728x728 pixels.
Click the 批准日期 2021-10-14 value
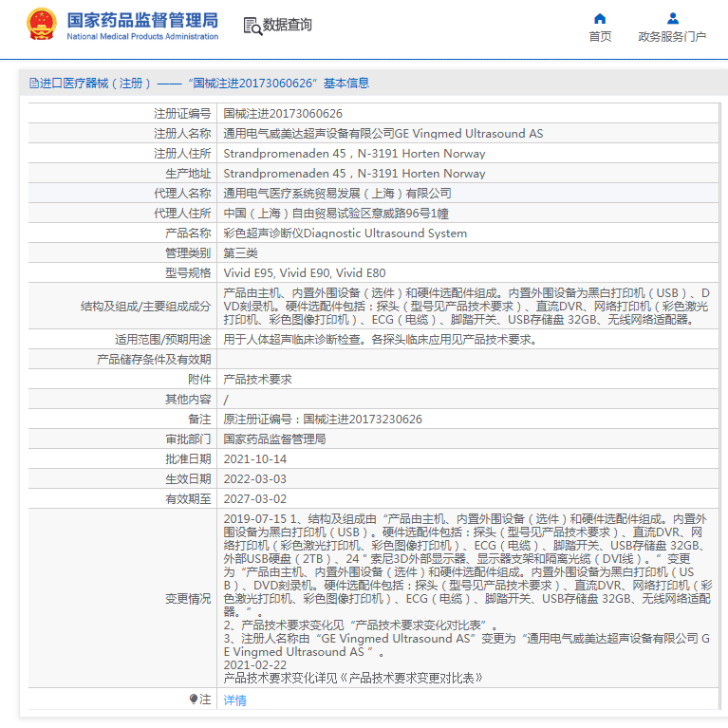(x=254, y=459)
